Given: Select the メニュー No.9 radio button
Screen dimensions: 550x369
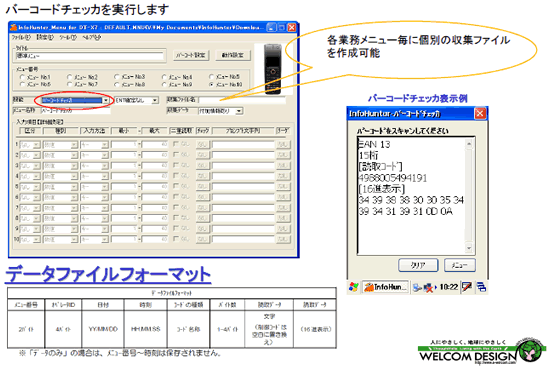Looking at the screenshot, I should [164, 85].
